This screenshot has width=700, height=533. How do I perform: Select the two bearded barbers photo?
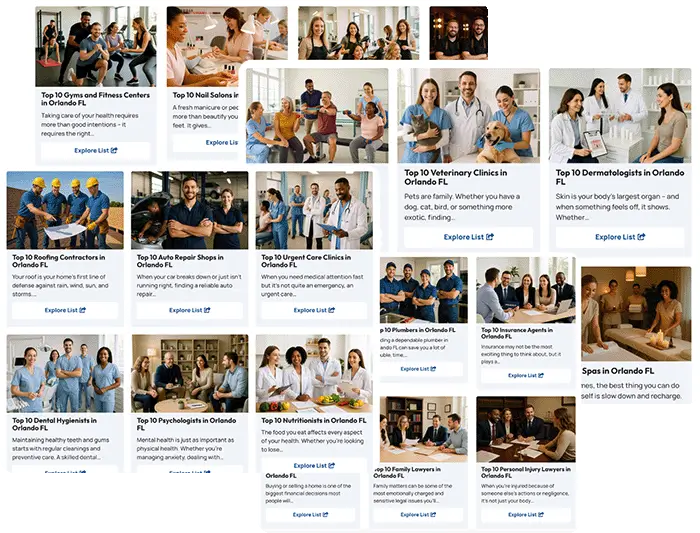[x=458, y=33]
